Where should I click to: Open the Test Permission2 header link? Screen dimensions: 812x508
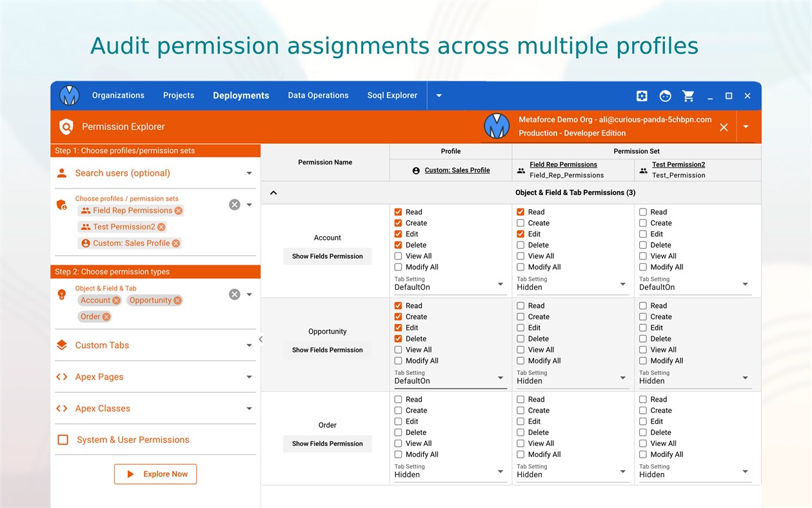678,165
